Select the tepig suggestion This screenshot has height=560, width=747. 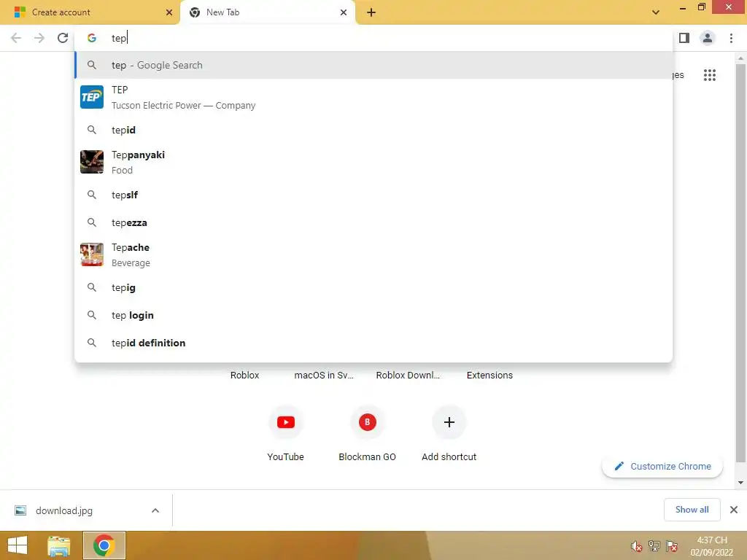click(x=373, y=287)
